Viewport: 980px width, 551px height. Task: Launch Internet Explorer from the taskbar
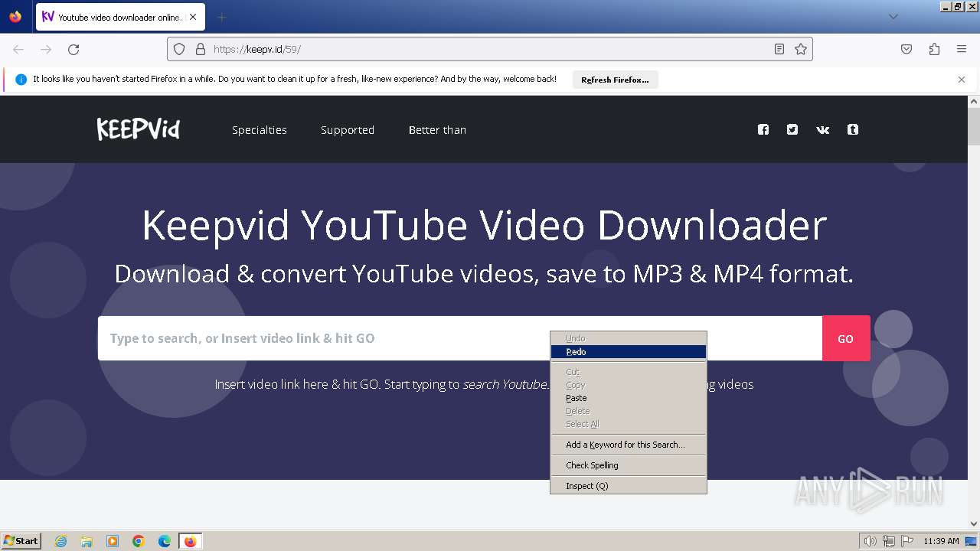tap(60, 541)
